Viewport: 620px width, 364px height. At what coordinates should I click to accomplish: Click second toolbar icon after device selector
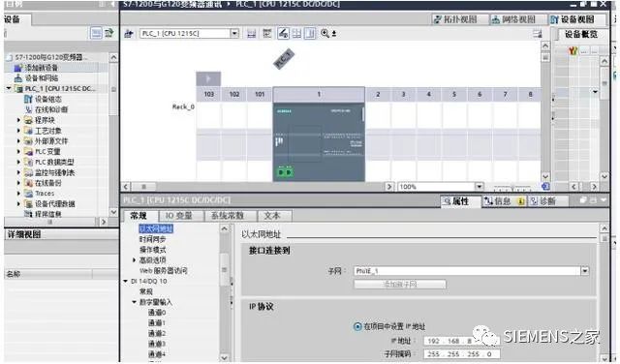point(267,34)
